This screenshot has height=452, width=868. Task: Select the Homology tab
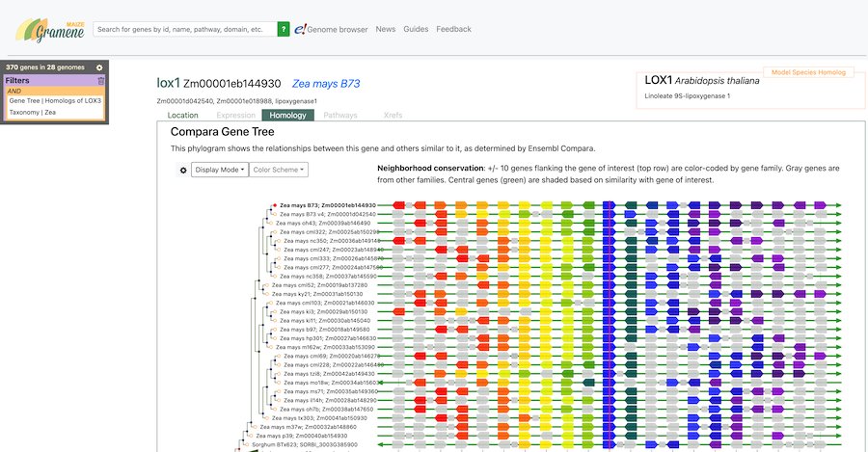point(287,116)
